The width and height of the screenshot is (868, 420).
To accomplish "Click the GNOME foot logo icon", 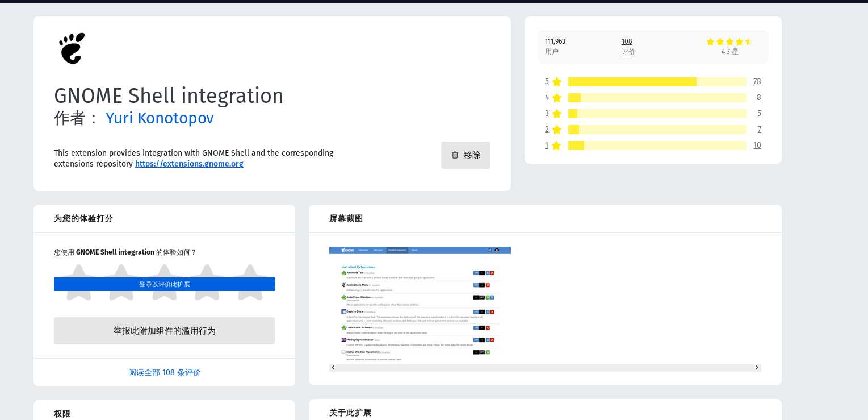I will pyautogui.click(x=72, y=48).
